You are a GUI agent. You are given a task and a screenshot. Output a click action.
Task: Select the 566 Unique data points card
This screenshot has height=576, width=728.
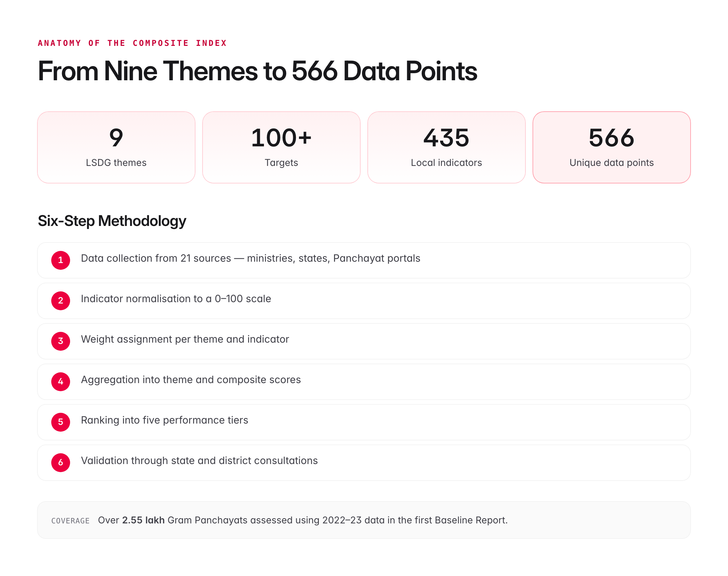[612, 147]
